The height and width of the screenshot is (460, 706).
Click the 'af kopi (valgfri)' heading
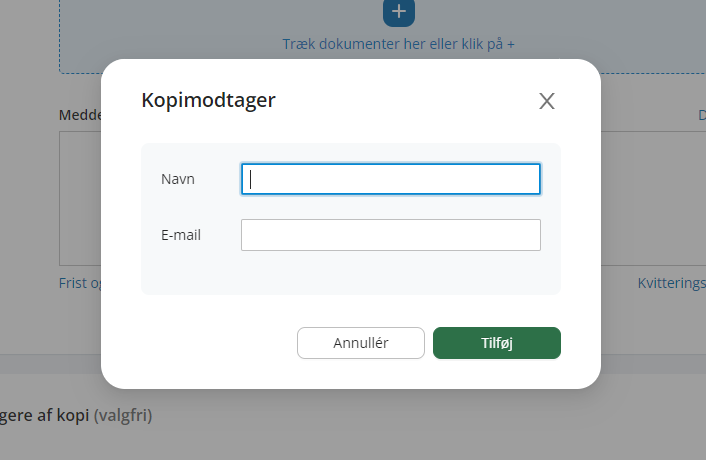click(76, 415)
